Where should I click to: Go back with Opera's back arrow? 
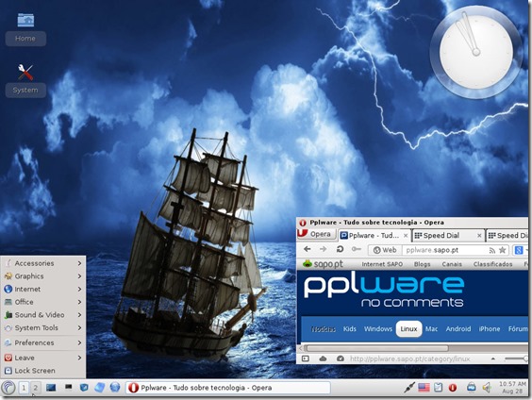click(x=308, y=249)
